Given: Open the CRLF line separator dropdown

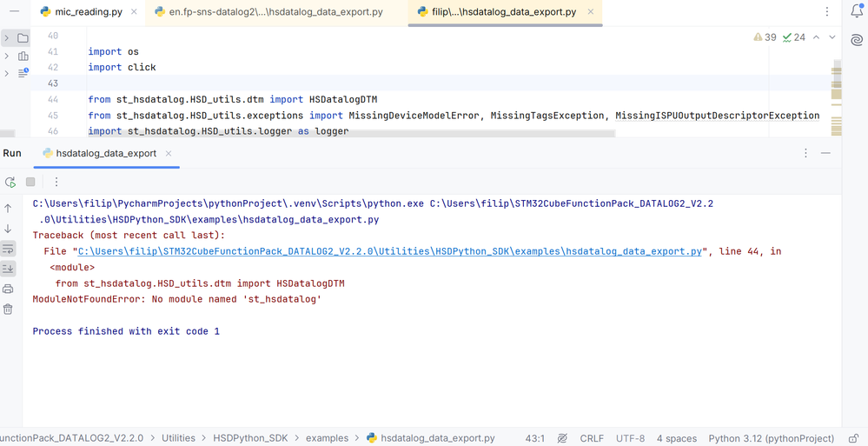Looking at the screenshot, I should (x=592, y=438).
